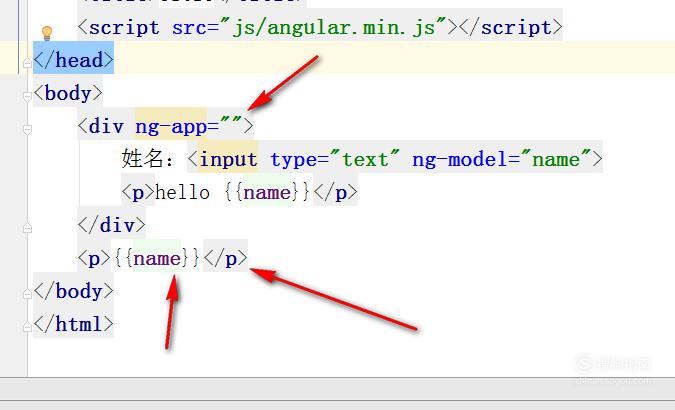Image resolution: width=675 pixels, height=410 pixels.
Task: Toggle the closing html tag fold marker
Action: click(x=27, y=327)
